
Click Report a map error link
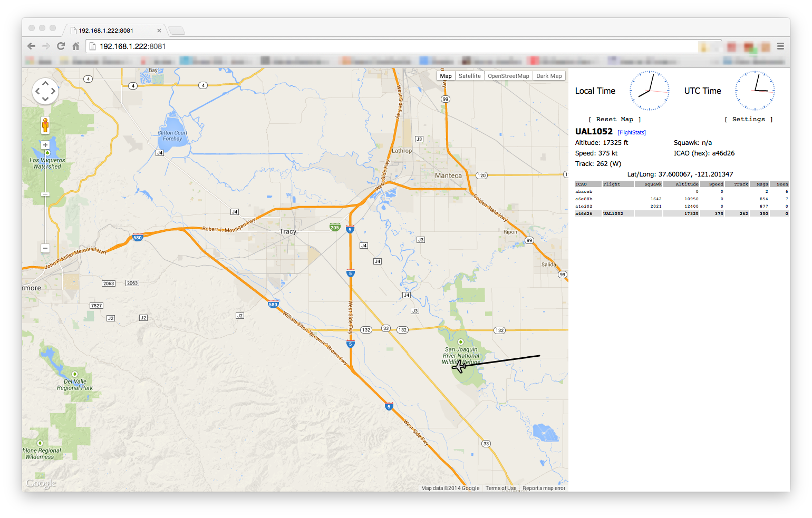point(544,488)
